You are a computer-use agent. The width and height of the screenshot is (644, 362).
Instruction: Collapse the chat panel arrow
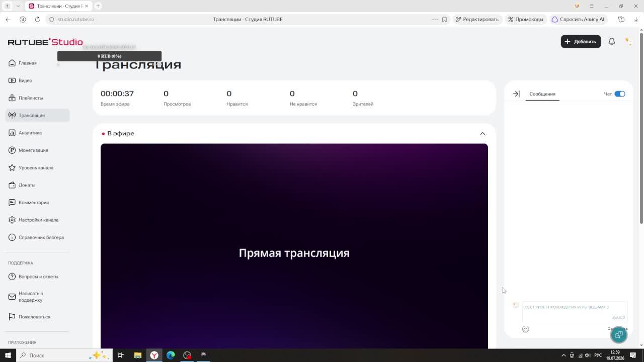coord(516,94)
